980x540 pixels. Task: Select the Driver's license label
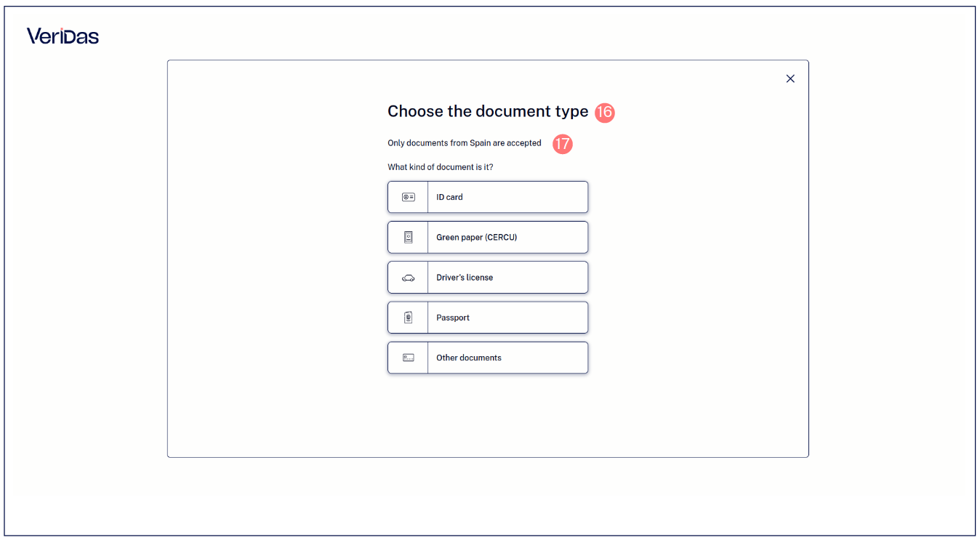pyautogui.click(x=465, y=278)
